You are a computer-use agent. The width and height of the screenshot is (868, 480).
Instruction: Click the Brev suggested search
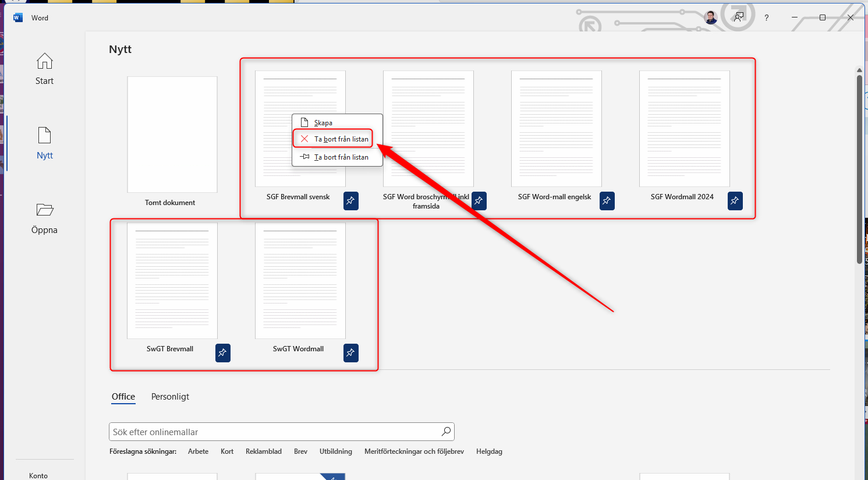[300, 451]
